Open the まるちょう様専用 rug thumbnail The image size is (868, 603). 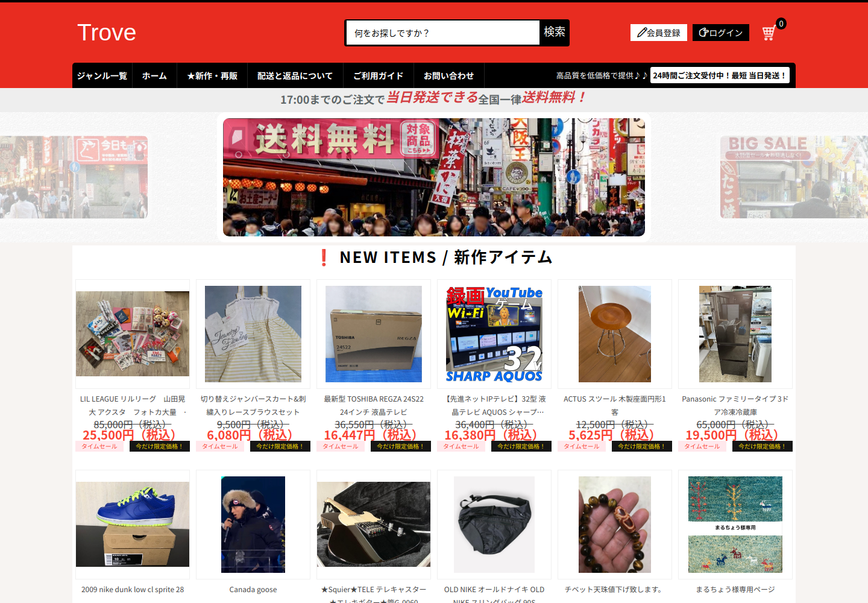point(735,525)
